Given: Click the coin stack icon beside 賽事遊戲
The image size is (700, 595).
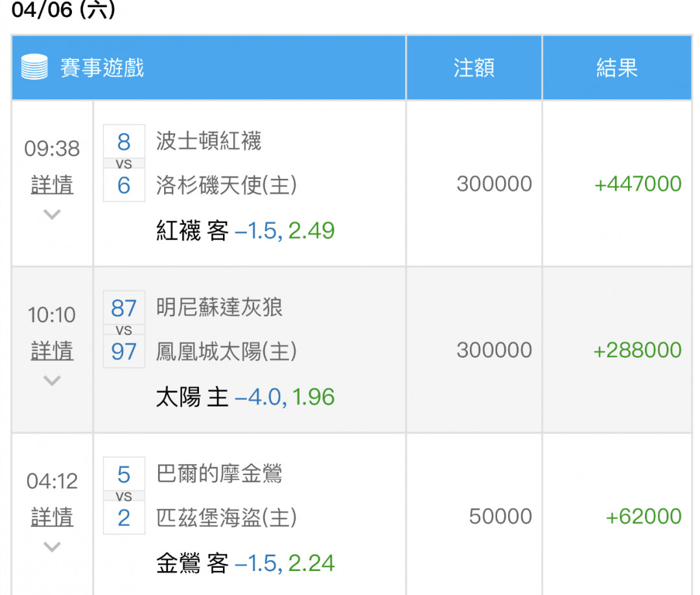Looking at the screenshot, I should coord(34,67).
